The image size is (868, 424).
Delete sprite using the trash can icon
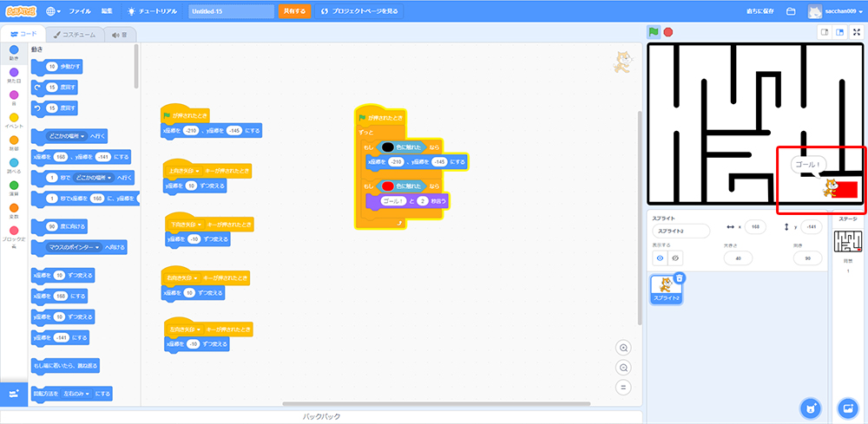coord(680,278)
